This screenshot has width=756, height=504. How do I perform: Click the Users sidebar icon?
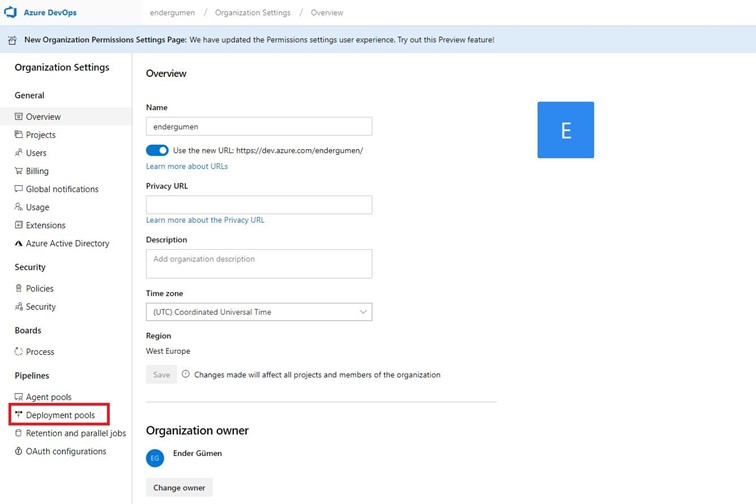tap(18, 153)
